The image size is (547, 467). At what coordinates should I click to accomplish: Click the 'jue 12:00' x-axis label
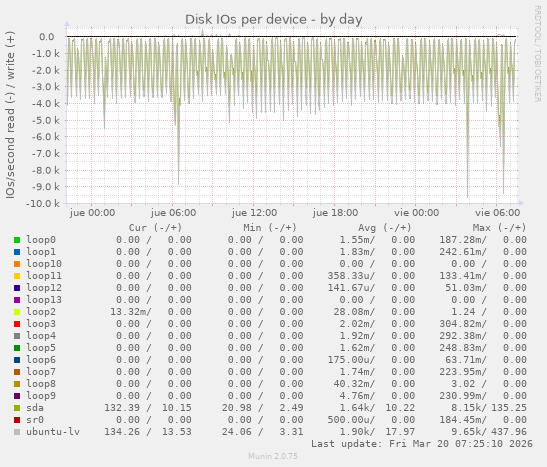coord(254,213)
